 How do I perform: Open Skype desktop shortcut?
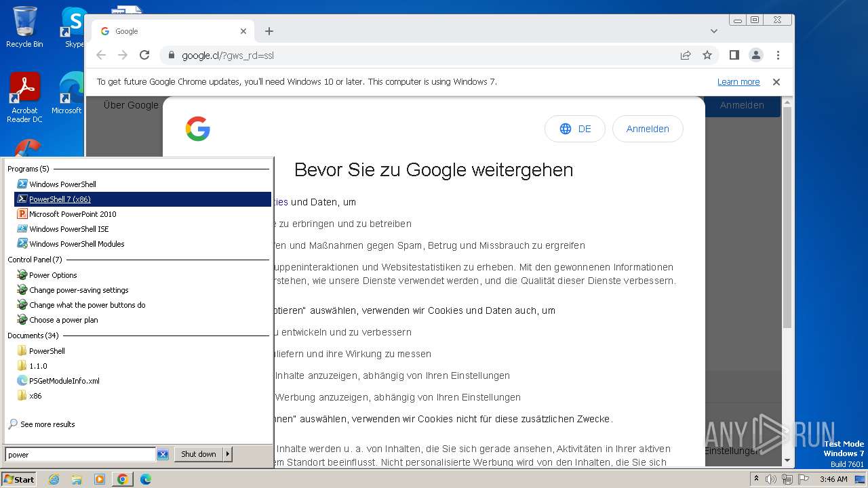(x=74, y=27)
